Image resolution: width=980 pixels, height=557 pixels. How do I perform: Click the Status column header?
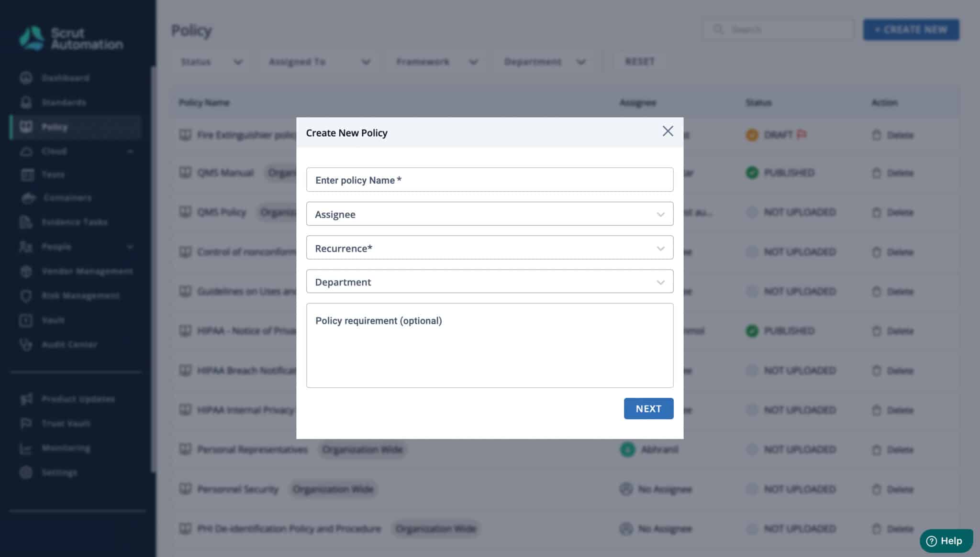tap(758, 103)
